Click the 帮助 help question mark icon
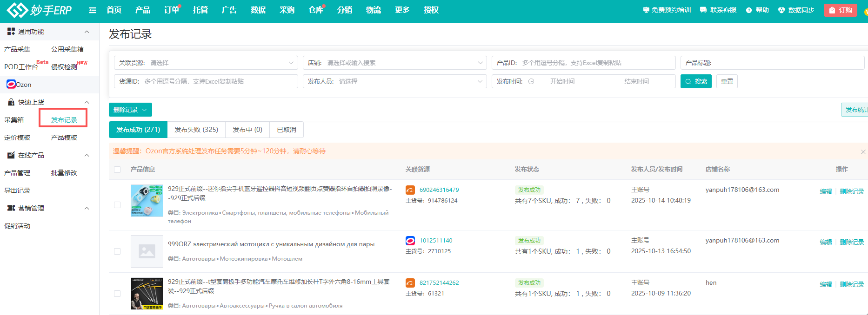Screen dimensions: 868x315 point(748,10)
